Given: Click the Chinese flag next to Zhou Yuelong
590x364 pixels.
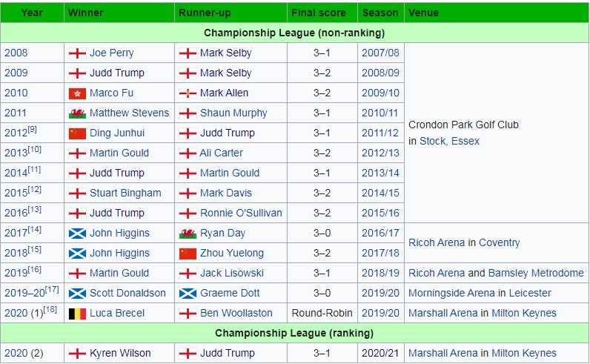Looking at the screenshot, I should click(x=188, y=254).
